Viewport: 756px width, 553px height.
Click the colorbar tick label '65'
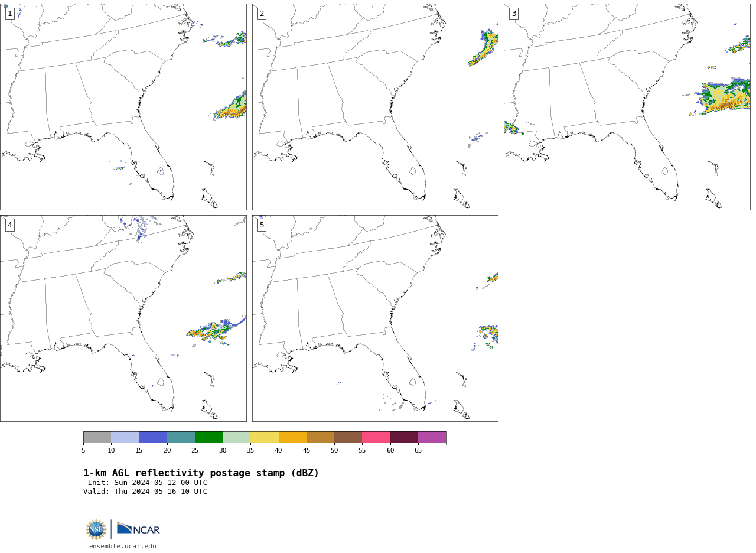point(418,451)
